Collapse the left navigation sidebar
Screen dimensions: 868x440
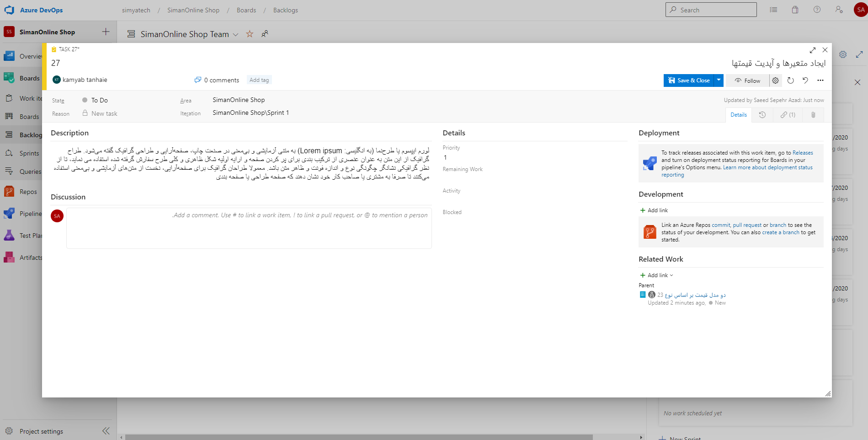click(x=106, y=431)
